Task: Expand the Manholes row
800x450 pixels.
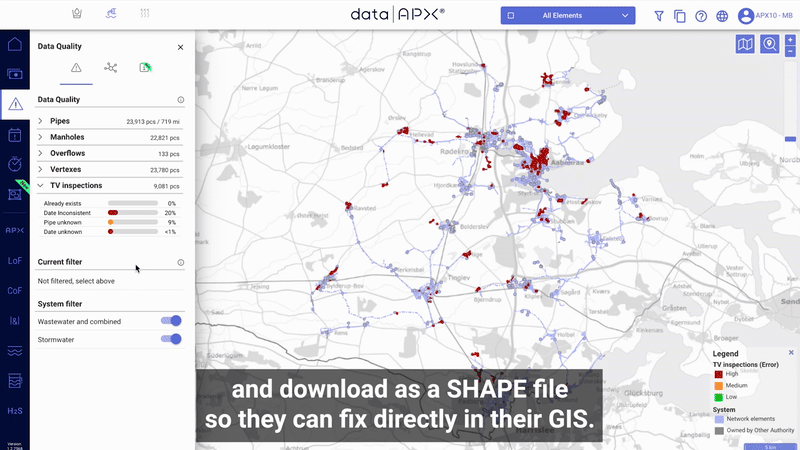Action: tap(41, 137)
